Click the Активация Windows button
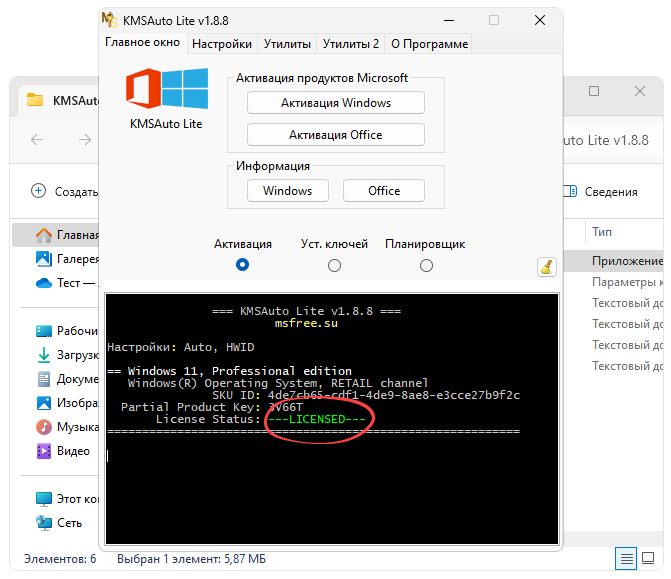This screenshot has width=671, height=579. (336, 103)
